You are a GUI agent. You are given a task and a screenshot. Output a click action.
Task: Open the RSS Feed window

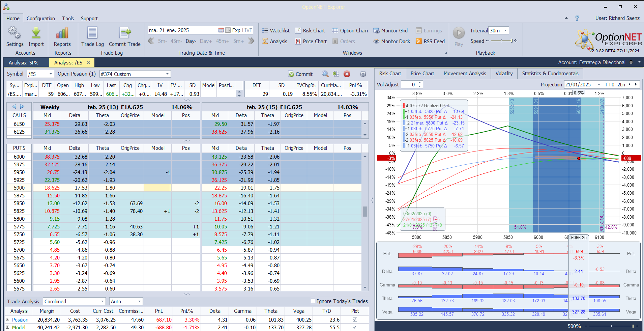pos(430,42)
